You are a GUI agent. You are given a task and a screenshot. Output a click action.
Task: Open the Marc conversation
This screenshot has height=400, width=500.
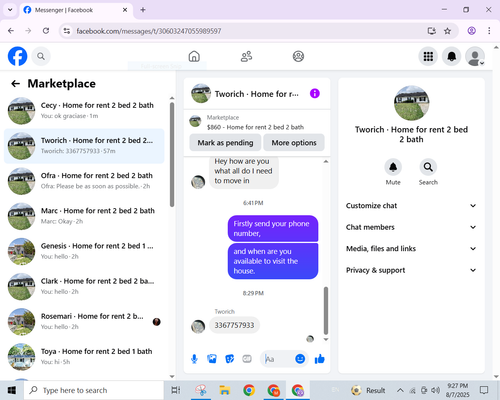[x=84, y=216]
